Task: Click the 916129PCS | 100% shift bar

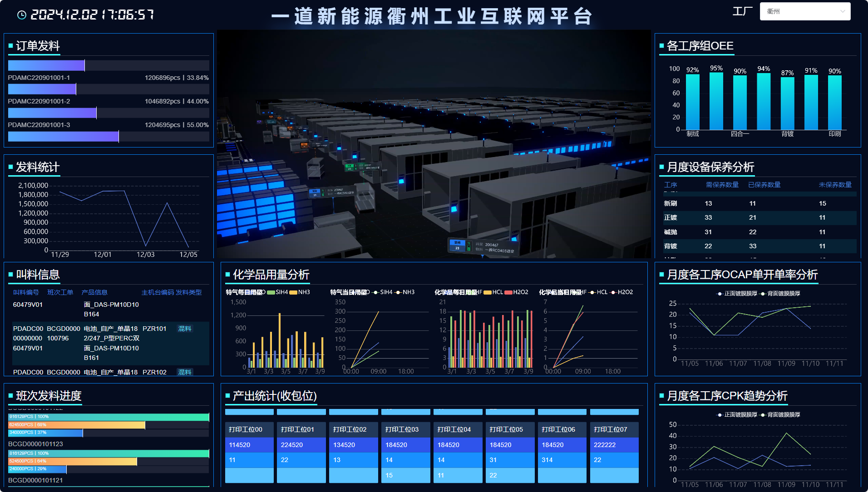Action: (108, 417)
